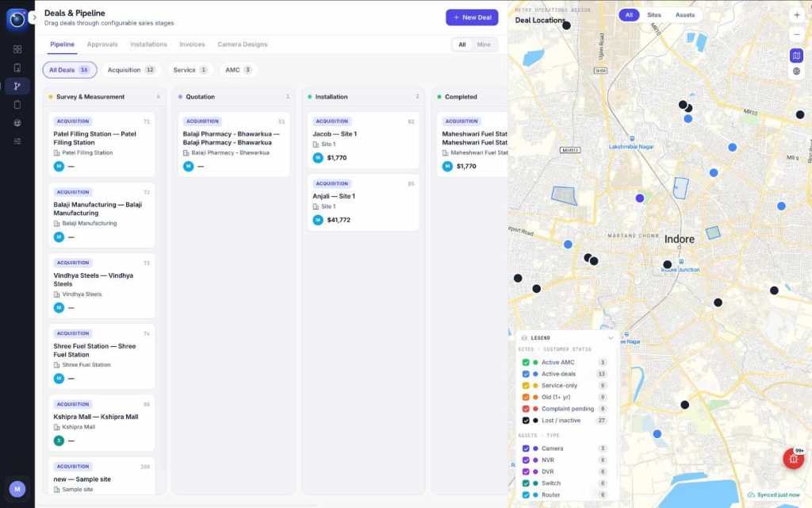Show All on the map filter

click(629, 15)
